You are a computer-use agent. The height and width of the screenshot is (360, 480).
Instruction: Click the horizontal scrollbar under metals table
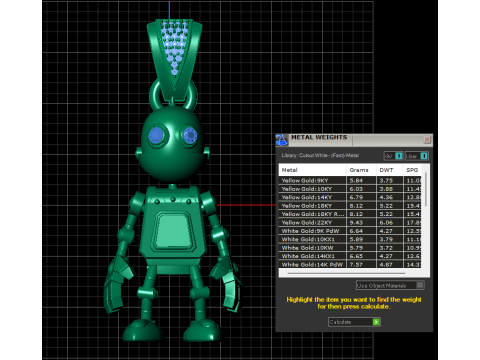[347, 273]
